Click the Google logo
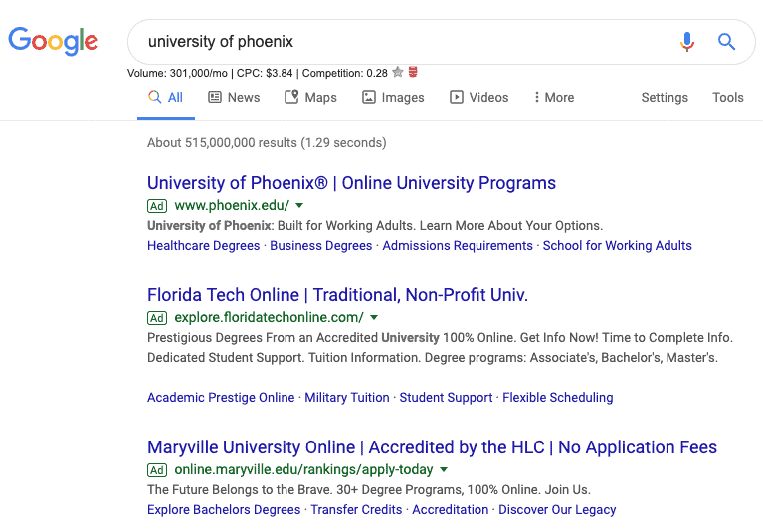This screenshot has width=763, height=532. coord(53,42)
